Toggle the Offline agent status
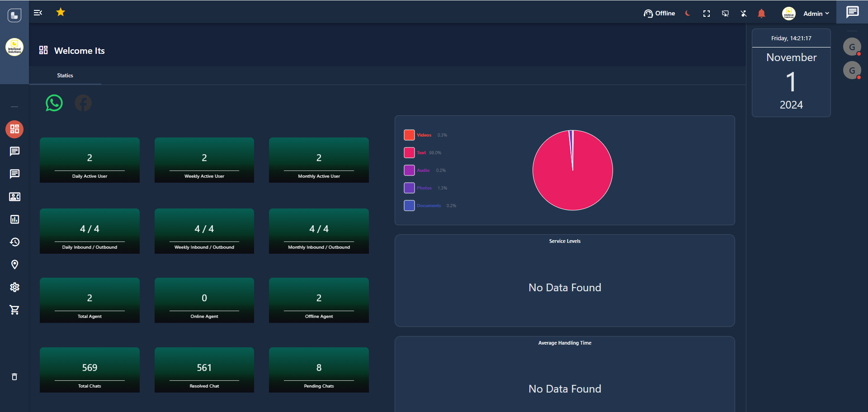Screen dimensions: 868x412 point(659,14)
